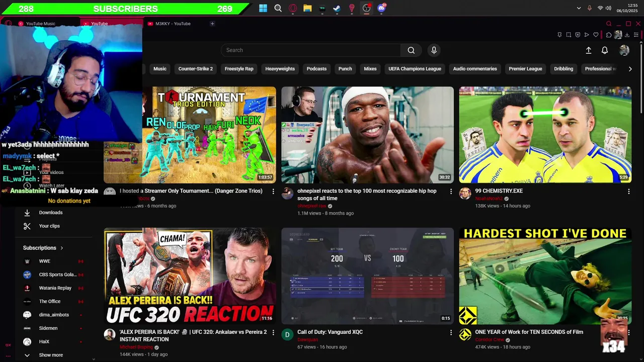Image resolution: width=644 pixels, height=362 pixels.
Task: Open the Create upload icon
Action: (589, 50)
